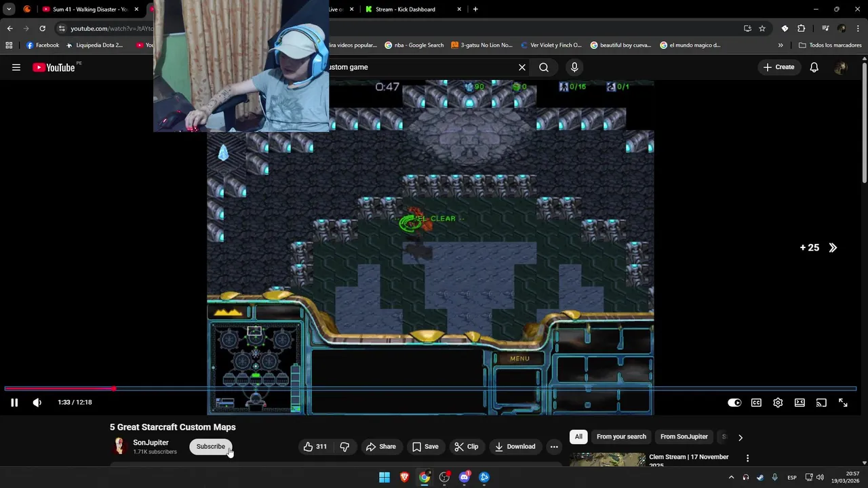
Task: Save video to a playlist
Action: tap(425, 447)
